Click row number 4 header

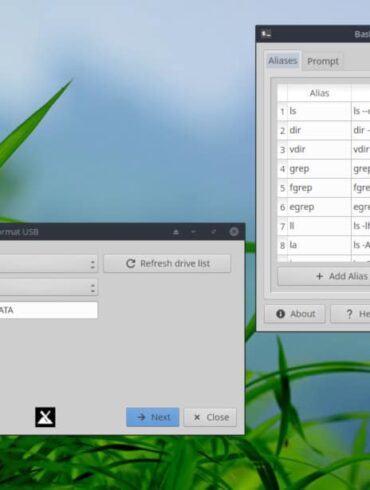282,169
